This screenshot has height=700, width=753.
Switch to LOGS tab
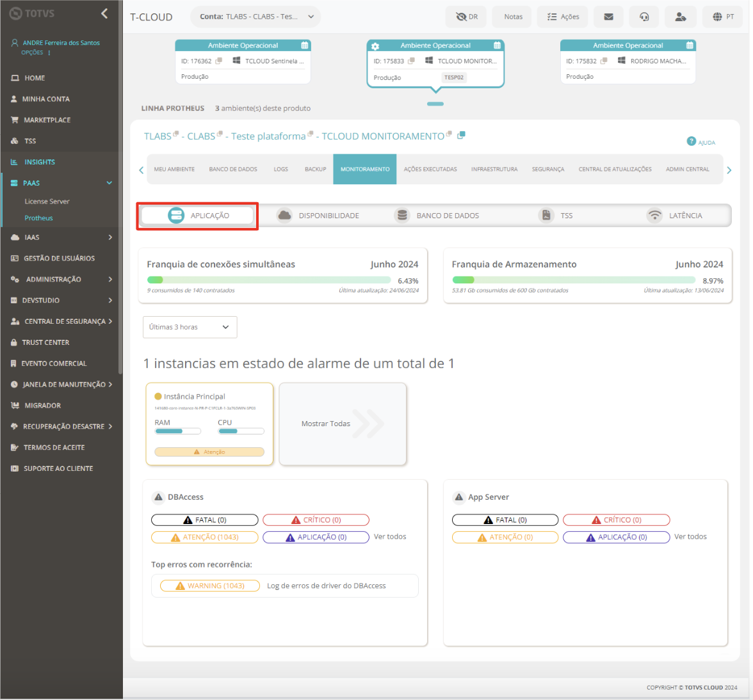pos(282,170)
